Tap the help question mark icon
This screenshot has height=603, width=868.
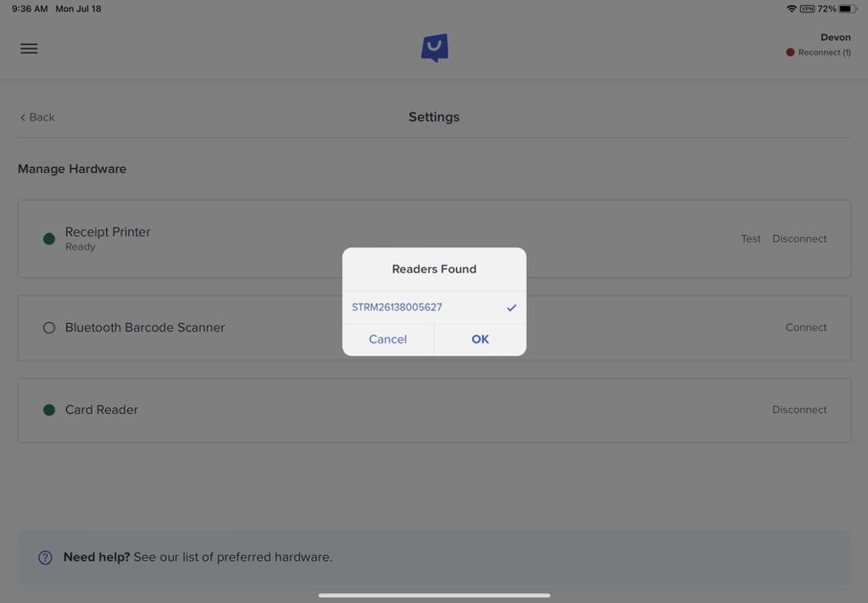click(x=45, y=558)
